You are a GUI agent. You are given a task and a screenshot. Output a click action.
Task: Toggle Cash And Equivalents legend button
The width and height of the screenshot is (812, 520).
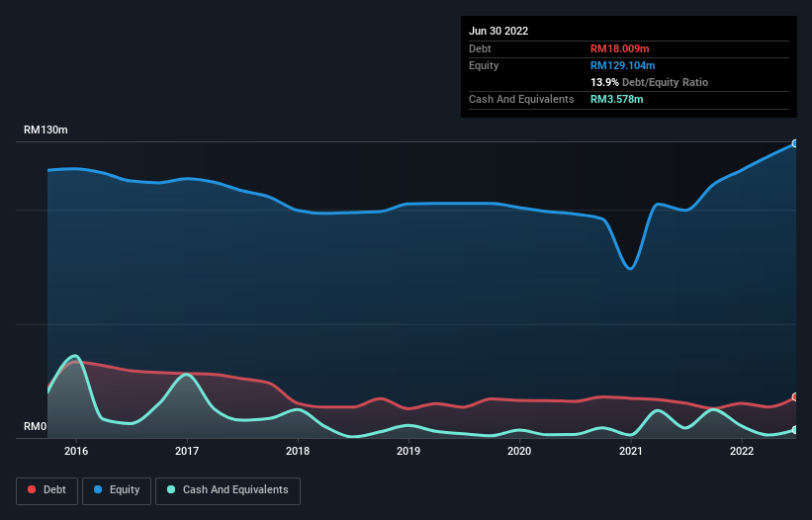[x=227, y=490]
